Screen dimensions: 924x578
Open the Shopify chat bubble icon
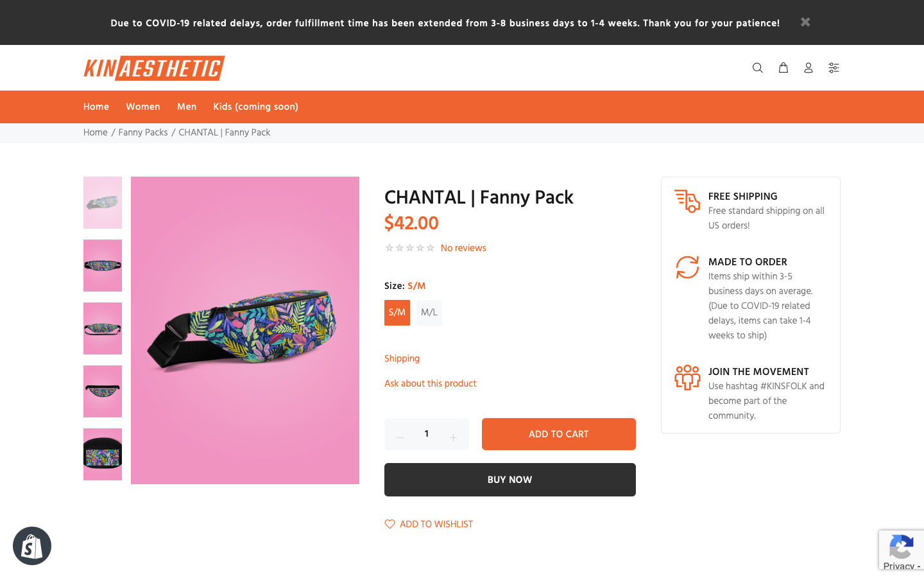tap(32, 546)
